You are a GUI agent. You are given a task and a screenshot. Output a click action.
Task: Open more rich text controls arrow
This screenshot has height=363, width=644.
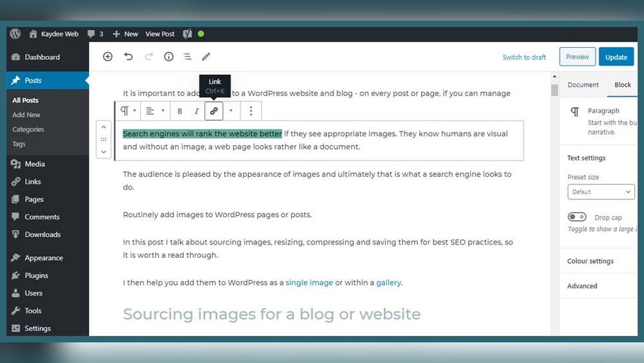click(x=231, y=111)
